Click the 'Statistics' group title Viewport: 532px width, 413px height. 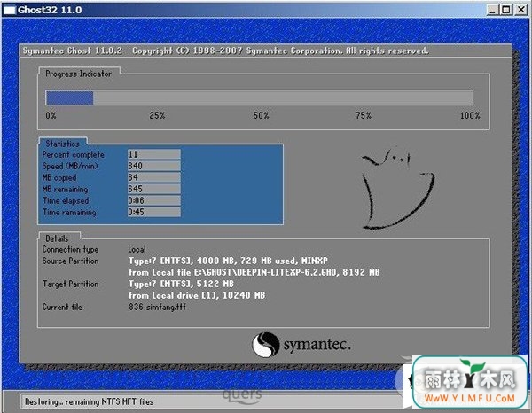point(62,144)
